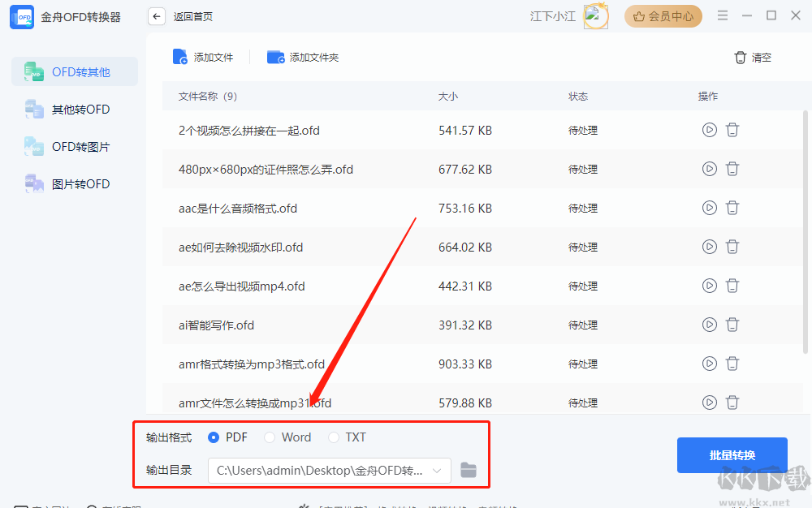Select PDF as the output format
Image resolution: width=812 pixels, height=508 pixels.
[212, 437]
